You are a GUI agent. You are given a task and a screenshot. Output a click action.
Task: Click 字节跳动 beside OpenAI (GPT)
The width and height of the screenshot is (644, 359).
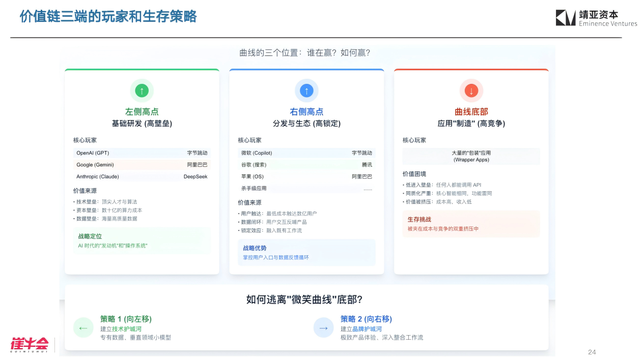(x=198, y=153)
